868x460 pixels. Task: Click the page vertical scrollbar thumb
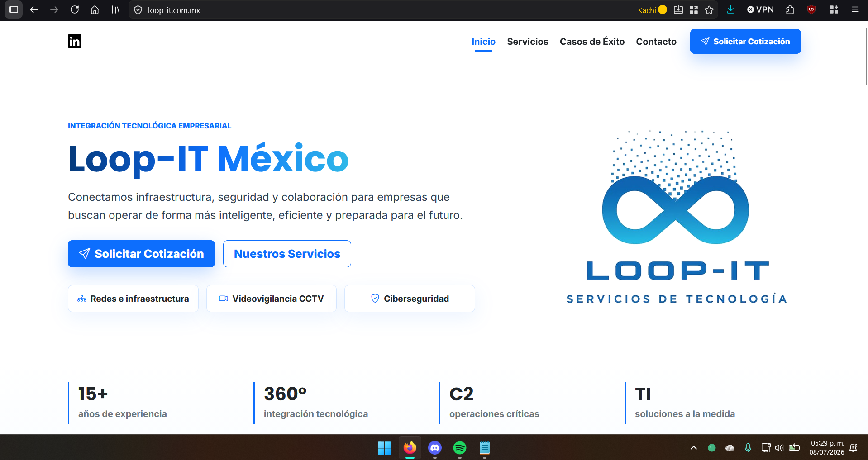[866, 57]
